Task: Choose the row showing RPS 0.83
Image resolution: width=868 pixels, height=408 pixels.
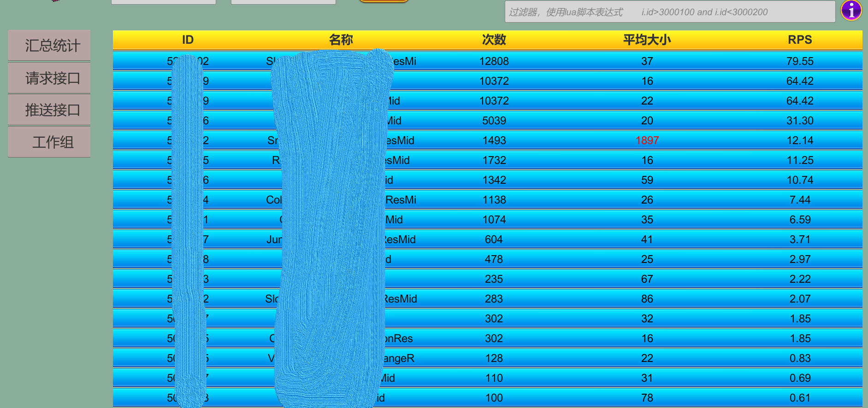Action: pos(800,358)
